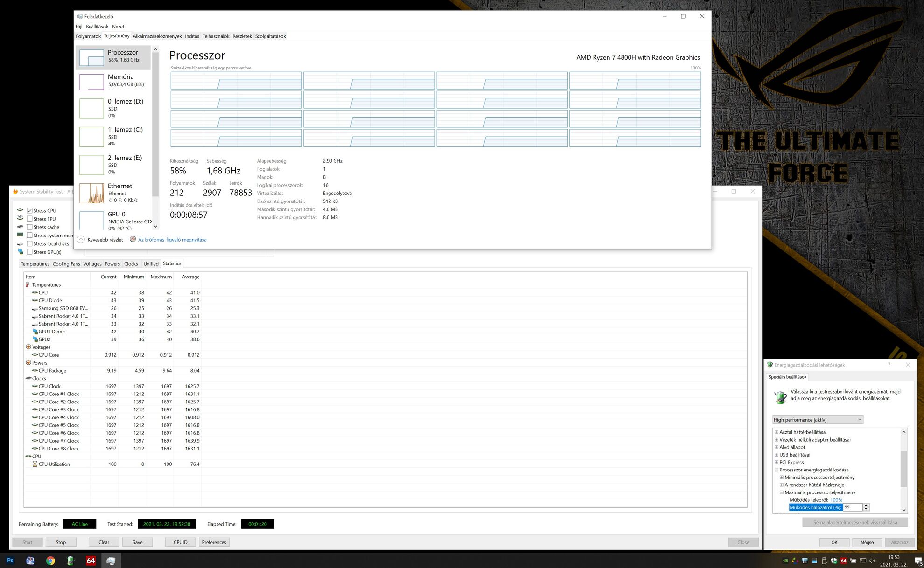Click the Resource Monitor icon
924x568 pixels.
(133, 239)
